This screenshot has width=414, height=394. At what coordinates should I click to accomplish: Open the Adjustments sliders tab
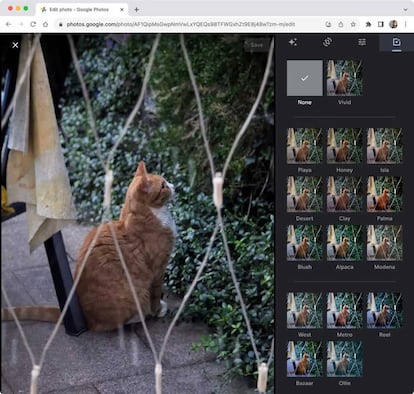click(x=362, y=42)
